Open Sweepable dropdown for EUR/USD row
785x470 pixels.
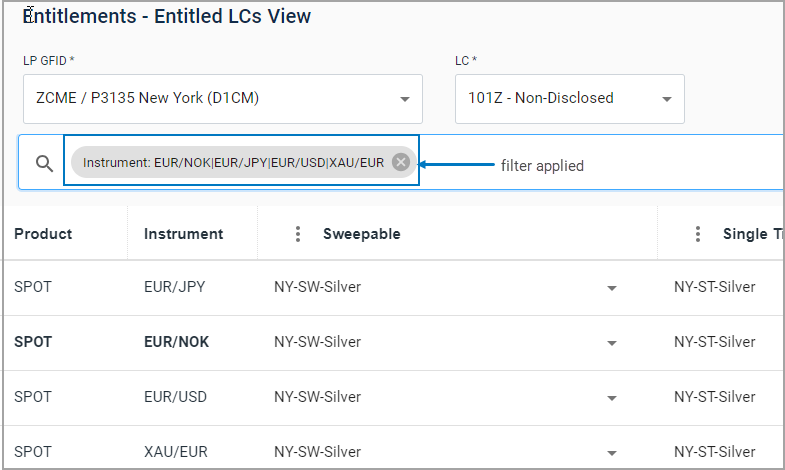click(611, 398)
